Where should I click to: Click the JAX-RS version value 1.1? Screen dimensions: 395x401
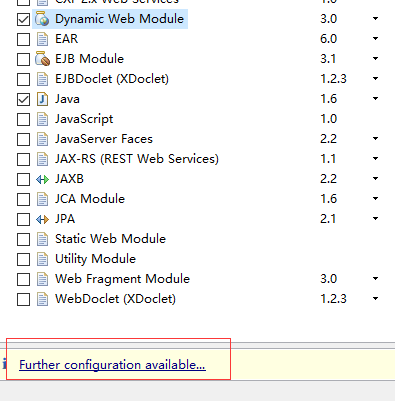pos(328,159)
